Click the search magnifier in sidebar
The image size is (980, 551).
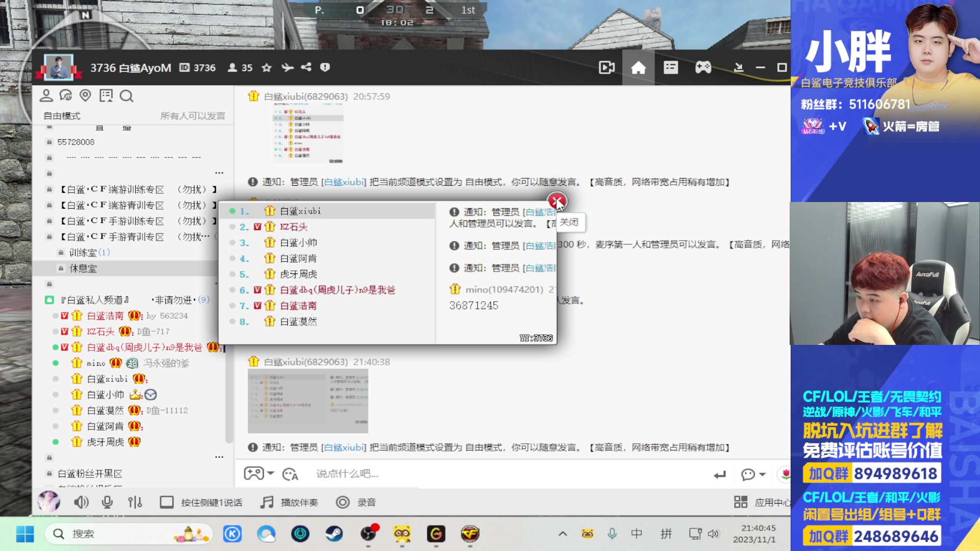127,95
